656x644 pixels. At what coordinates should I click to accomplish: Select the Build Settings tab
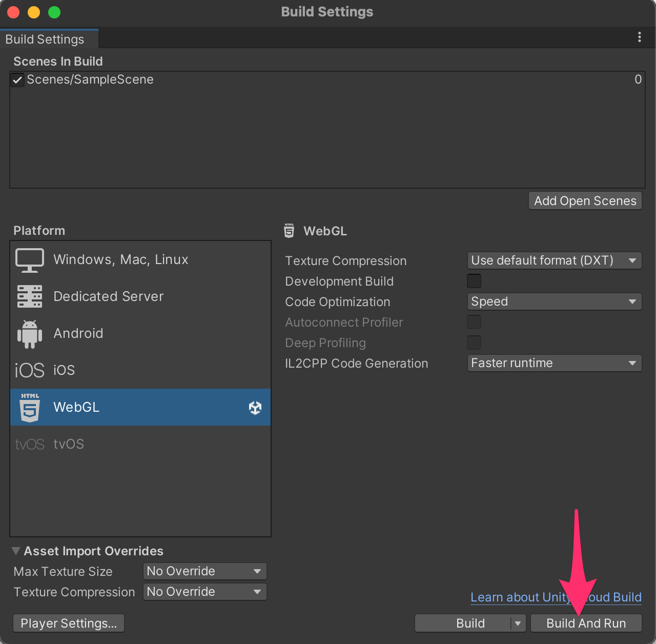(49, 39)
